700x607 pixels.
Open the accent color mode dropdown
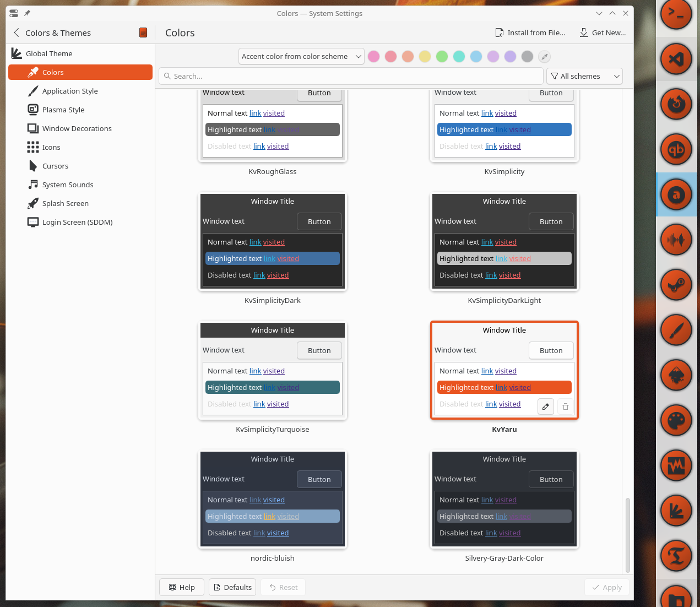(x=301, y=56)
